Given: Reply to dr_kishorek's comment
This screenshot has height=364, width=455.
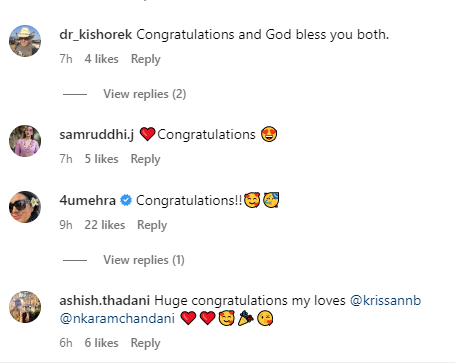Looking at the screenshot, I should pyautogui.click(x=146, y=59).
